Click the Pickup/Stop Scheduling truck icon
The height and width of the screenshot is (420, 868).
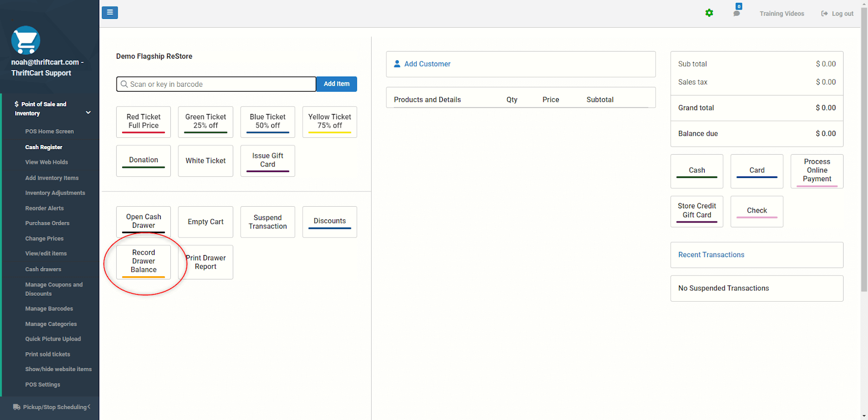coord(17,407)
